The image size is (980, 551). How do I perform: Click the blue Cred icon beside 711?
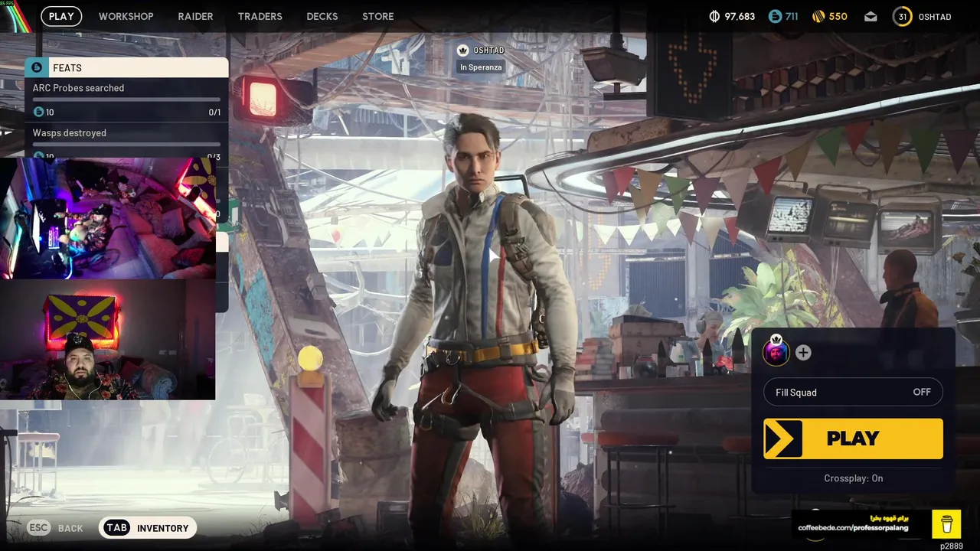coord(775,16)
